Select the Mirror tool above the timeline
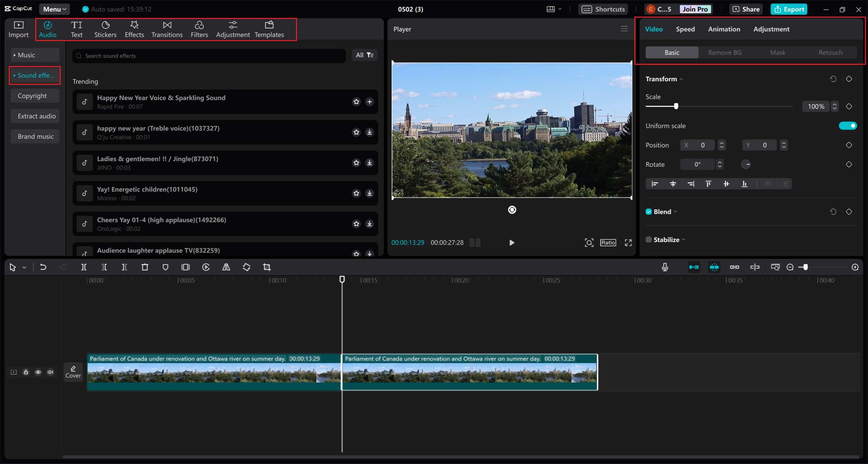Screen dimensions: 868x464 point(226,267)
